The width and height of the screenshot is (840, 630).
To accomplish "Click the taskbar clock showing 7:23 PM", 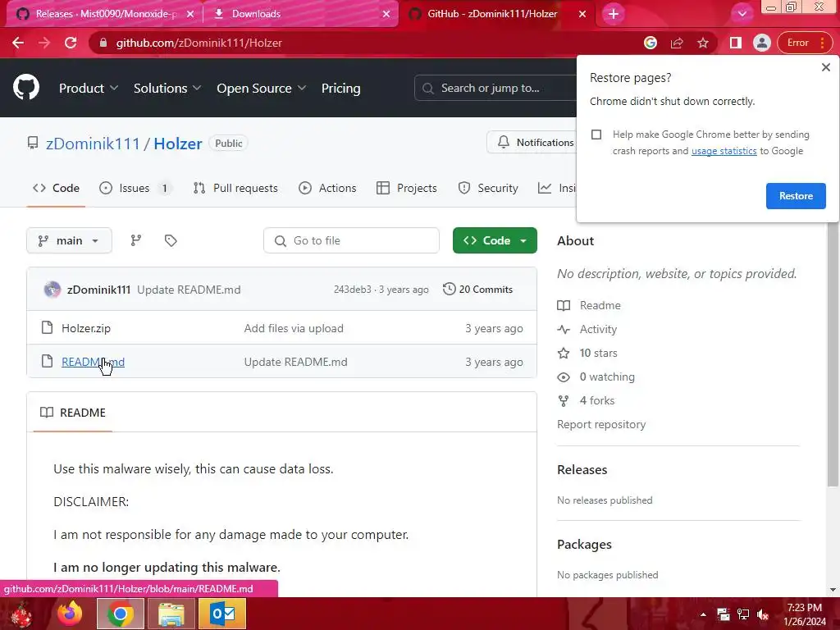I will pyautogui.click(x=804, y=614).
